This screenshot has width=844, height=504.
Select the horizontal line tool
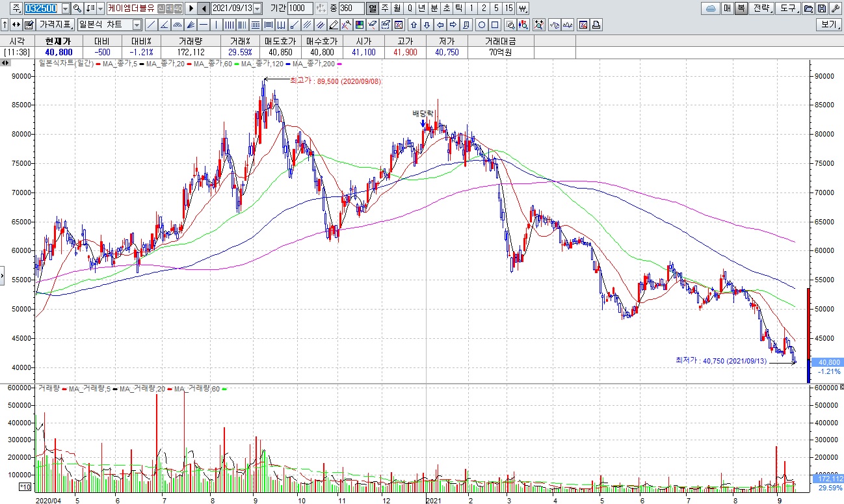[203, 25]
